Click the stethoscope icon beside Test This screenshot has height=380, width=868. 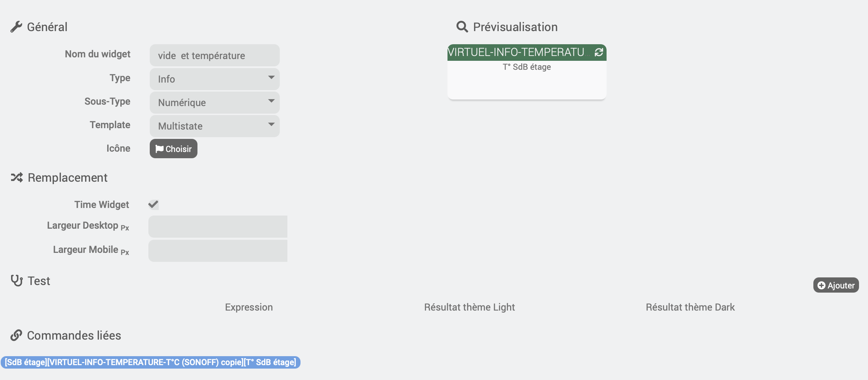pyautogui.click(x=17, y=281)
